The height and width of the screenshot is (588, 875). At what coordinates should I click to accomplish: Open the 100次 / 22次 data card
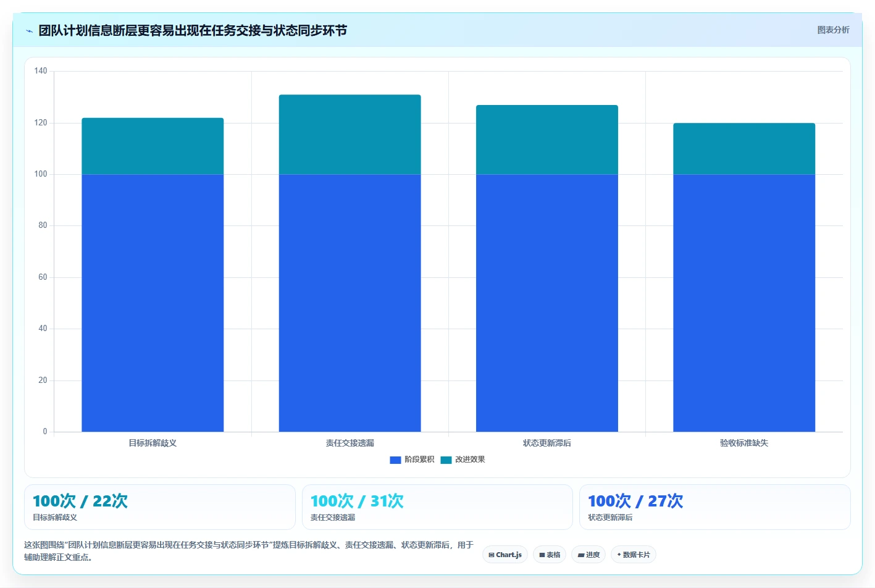tap(160, 507)
